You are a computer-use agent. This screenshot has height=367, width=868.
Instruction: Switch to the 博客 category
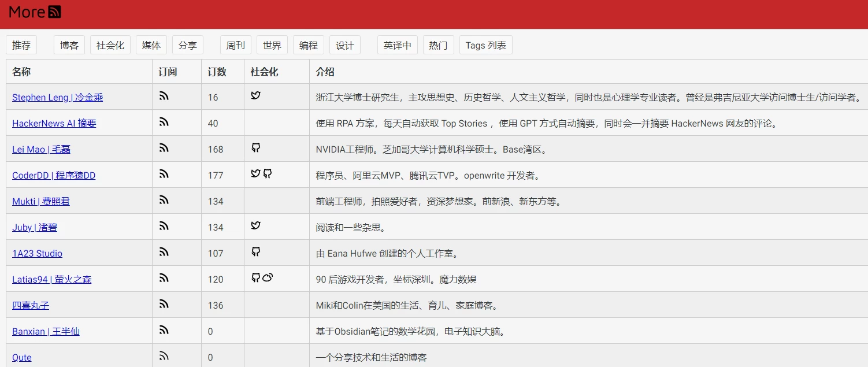click(x=69, y=45)
